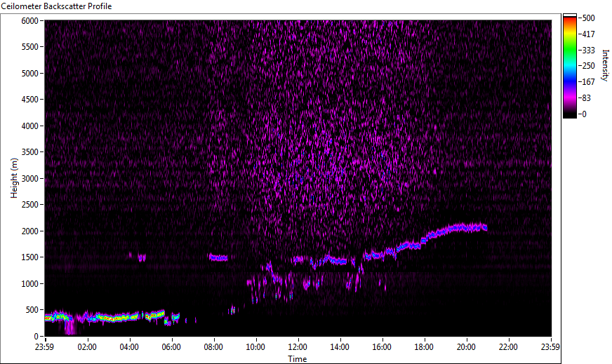Click the 04:00 time tick label
The height and width of the screenshot is (364, 612).
coord(129,347)
